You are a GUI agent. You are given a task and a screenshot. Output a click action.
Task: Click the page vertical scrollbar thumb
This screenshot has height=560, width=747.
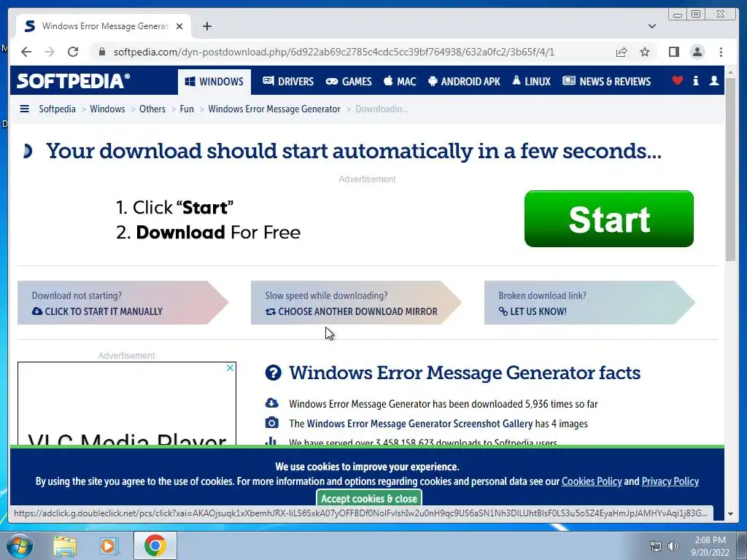[730, 169]
